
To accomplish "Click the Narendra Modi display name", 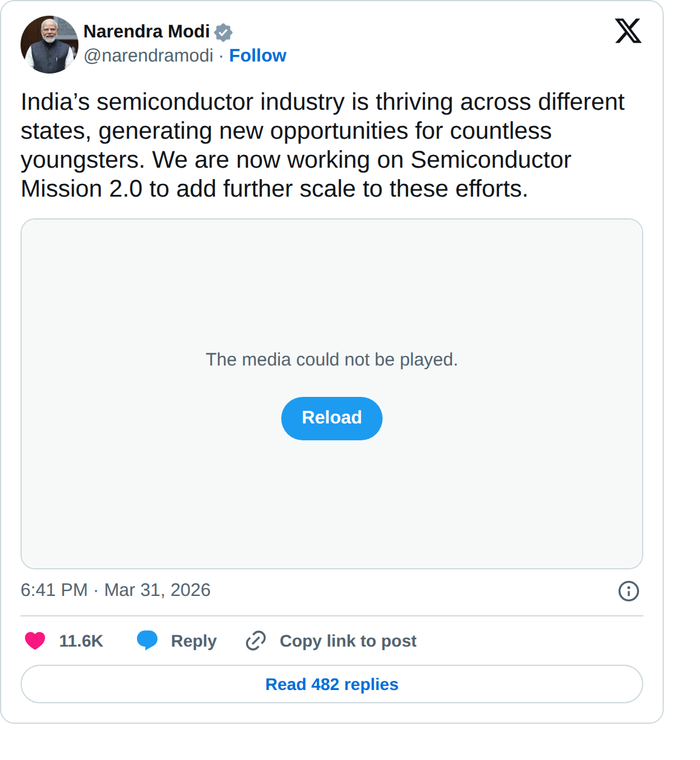I will click(x=147, y=31).
